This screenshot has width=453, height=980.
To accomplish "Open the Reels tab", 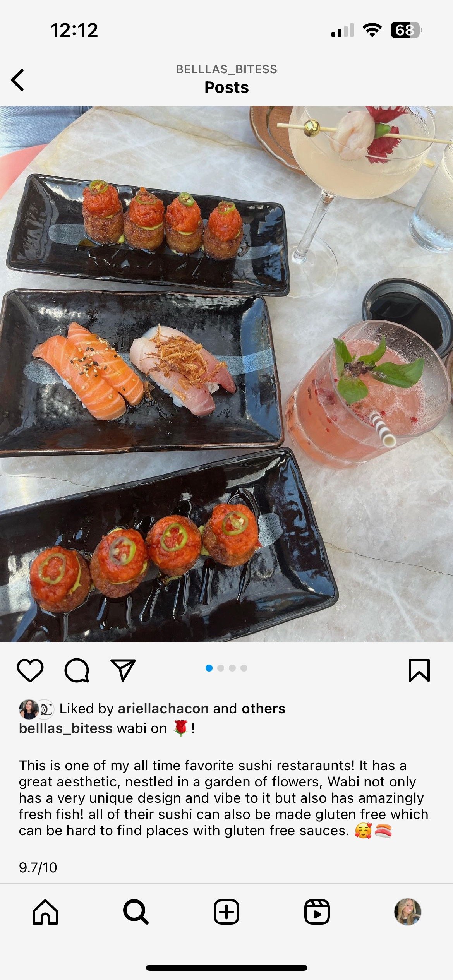I will click(317, 911).
